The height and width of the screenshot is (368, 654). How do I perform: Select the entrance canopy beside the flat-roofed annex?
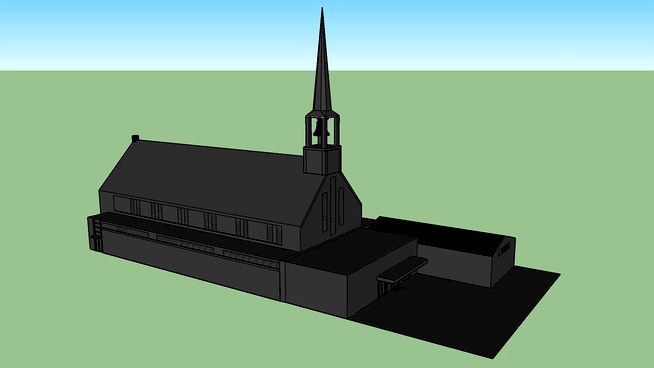(402, 269)
